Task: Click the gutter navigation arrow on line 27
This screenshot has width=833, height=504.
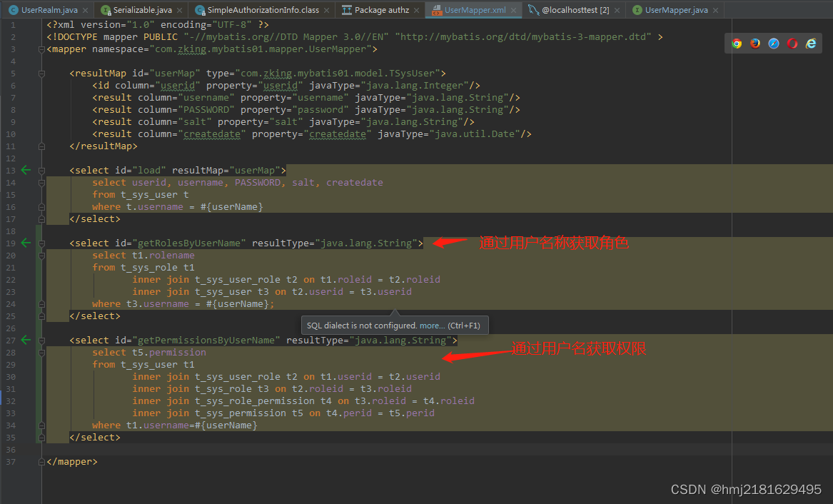Action: [26, 341]
